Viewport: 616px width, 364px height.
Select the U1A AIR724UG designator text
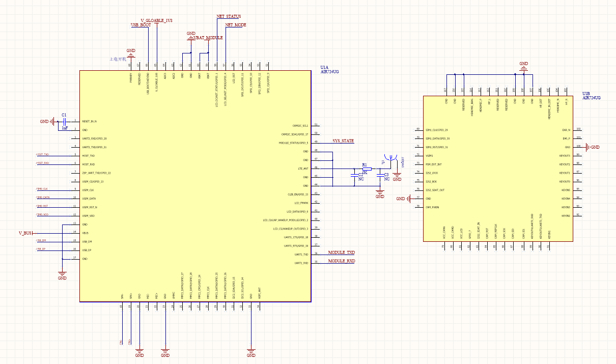click(329, 70)
